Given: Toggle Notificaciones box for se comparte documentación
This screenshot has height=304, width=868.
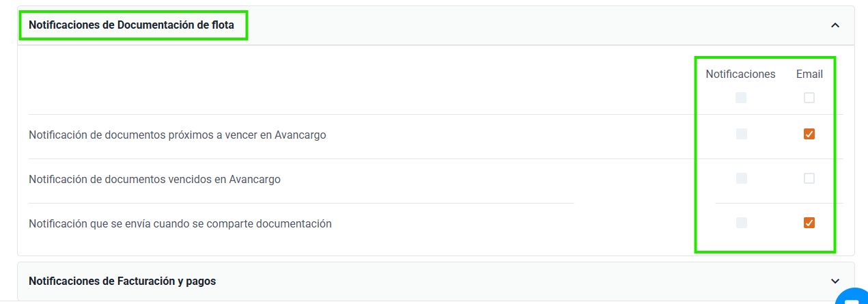Looking at the screenshot, I should point(742,223).
